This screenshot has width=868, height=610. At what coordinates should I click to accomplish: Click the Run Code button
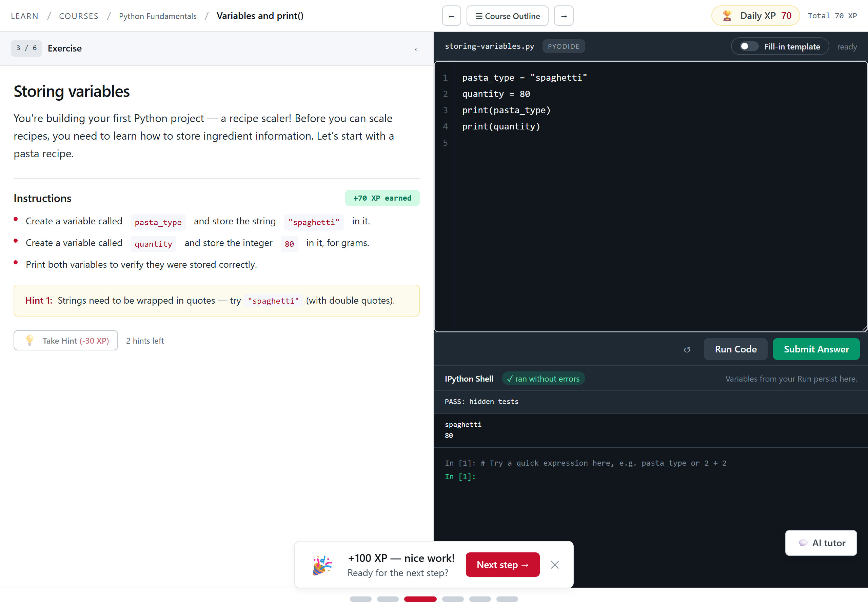coord(735,349)
